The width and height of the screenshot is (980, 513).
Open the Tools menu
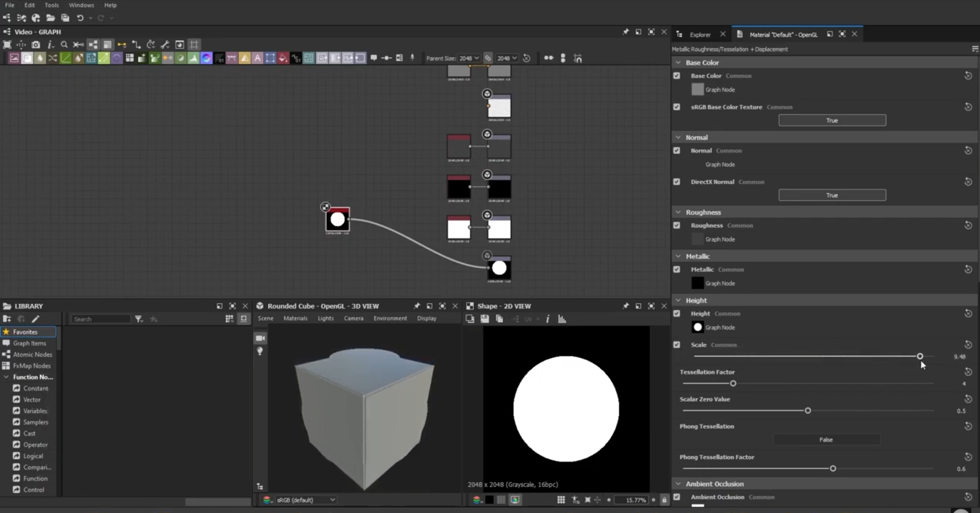[51, 5]
